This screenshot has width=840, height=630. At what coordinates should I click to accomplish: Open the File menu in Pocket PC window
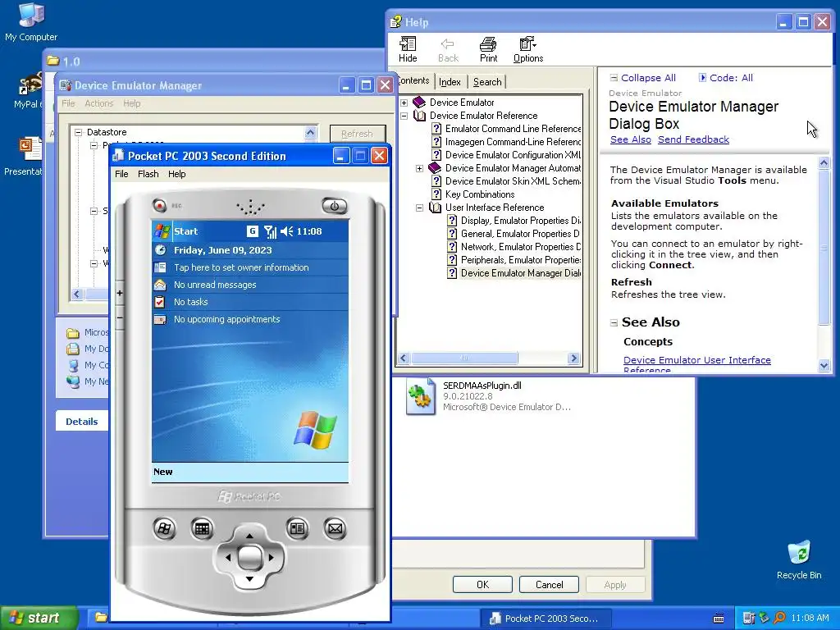[x=121, y=174]
